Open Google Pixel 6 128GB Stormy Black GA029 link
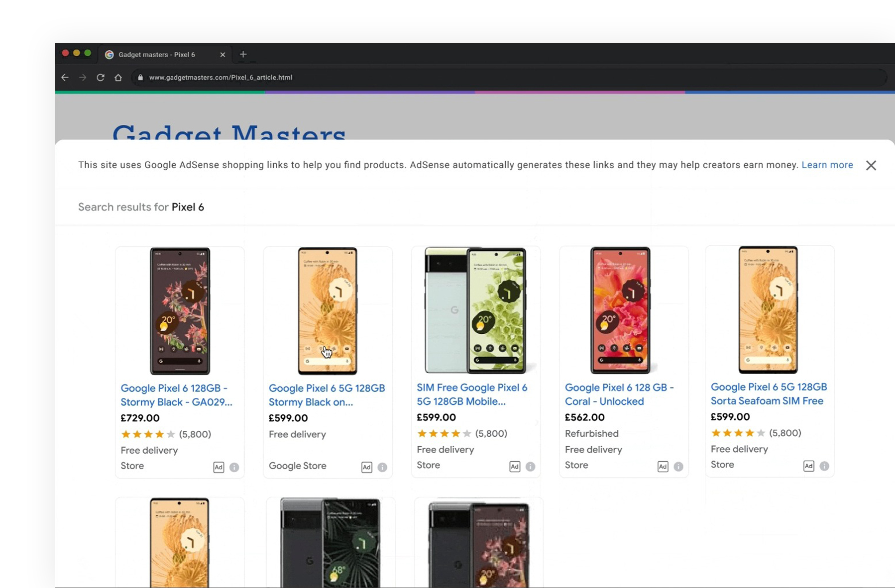The height and width of the screenshot is (588, 895). pos(176,395)
